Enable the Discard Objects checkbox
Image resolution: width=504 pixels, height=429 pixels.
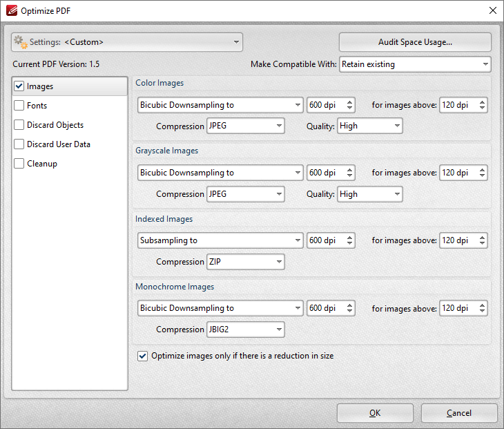tap(19, 126)
